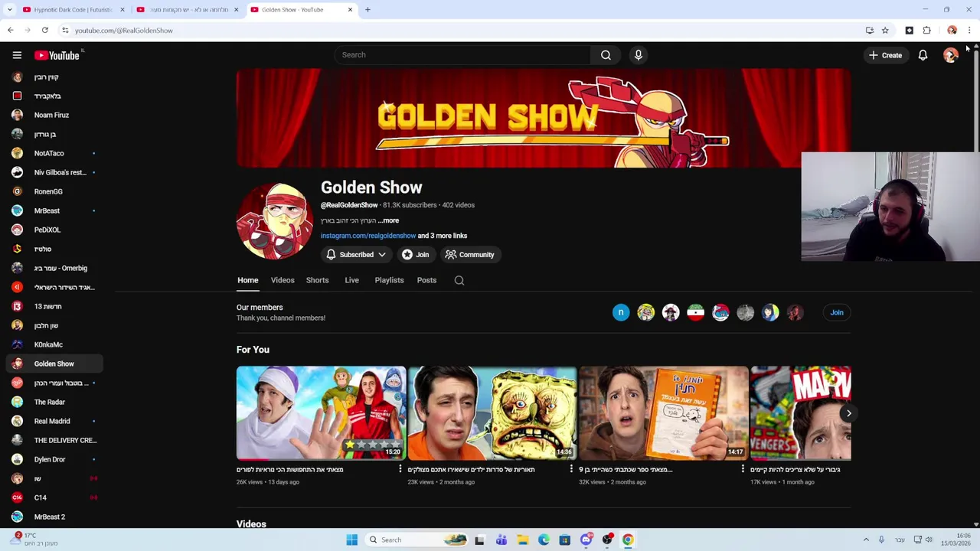
Task: Open the YouTube hamburger guide menu
Action: click(x=17, y=55)
